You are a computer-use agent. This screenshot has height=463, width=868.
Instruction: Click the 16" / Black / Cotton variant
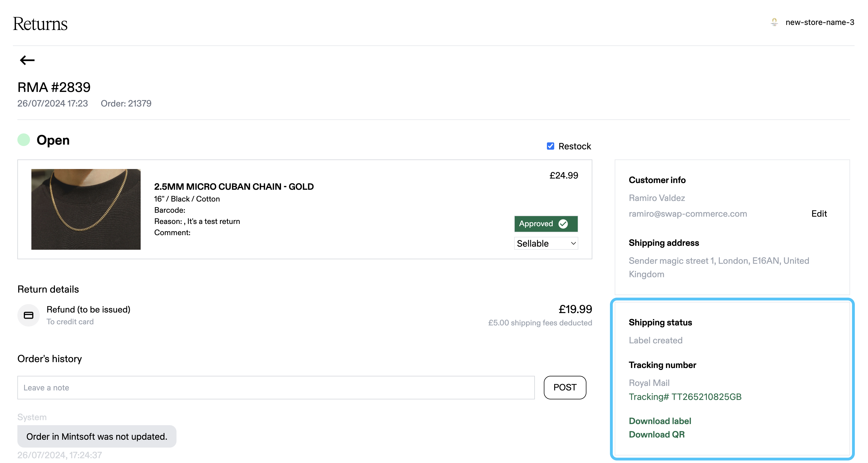(187, 199)
